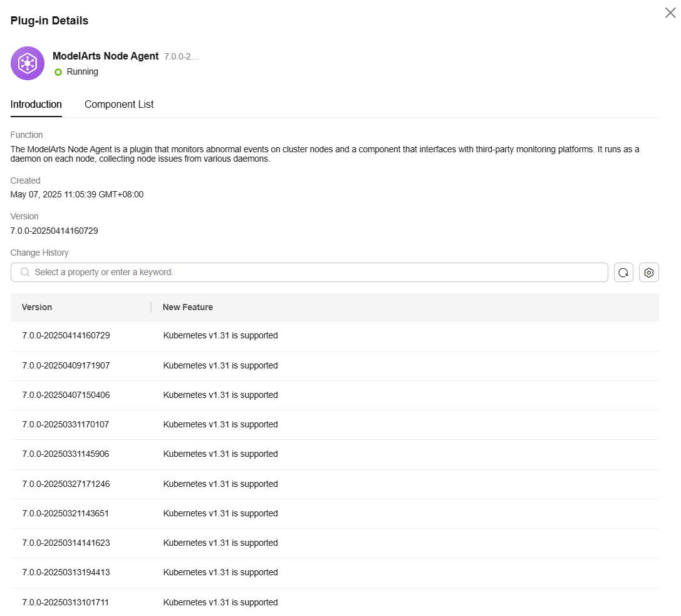Select version 7.0.0-20250331170107 row
The width and height of the screenshot is (681, 616).
335,425
